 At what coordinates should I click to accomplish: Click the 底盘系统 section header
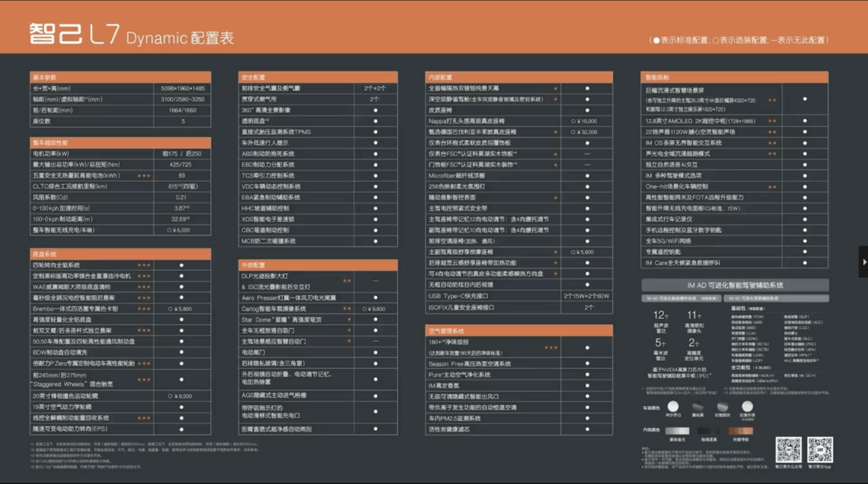point(120,253)
